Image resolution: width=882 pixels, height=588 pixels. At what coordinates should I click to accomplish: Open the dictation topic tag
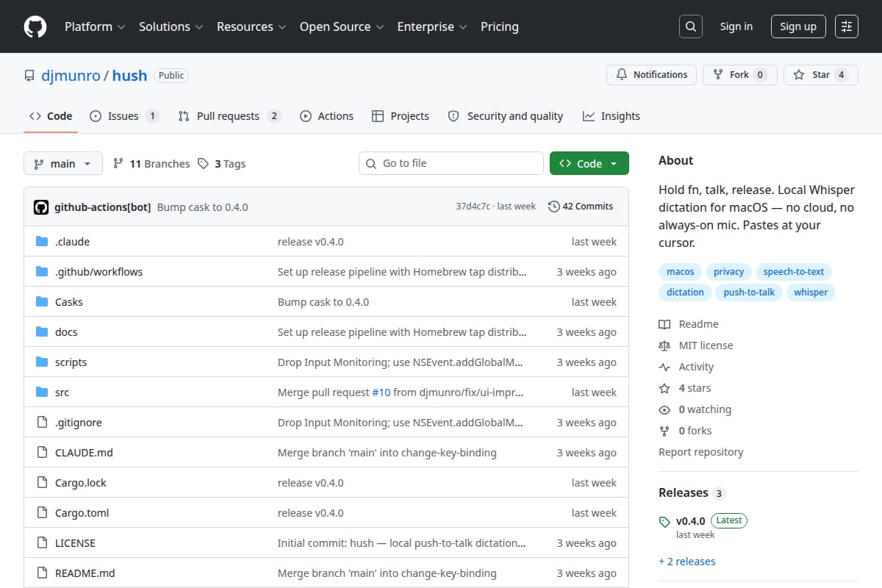685,293
